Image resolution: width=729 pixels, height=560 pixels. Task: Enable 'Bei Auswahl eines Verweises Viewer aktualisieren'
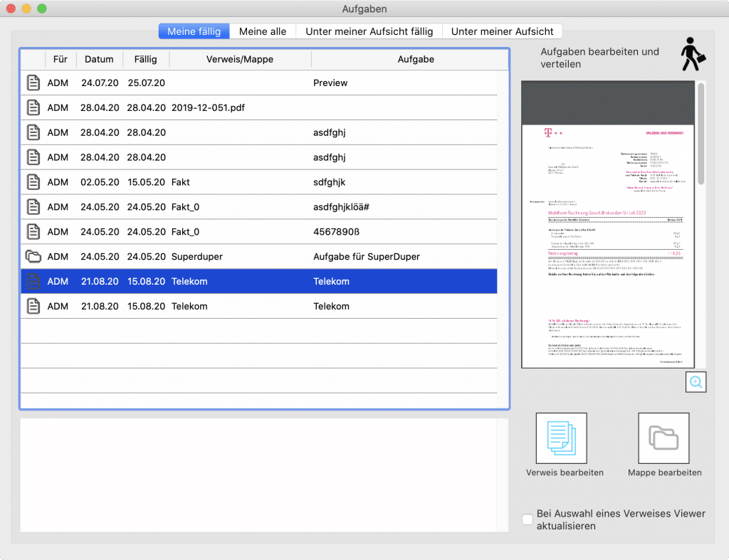pos(528,519)
